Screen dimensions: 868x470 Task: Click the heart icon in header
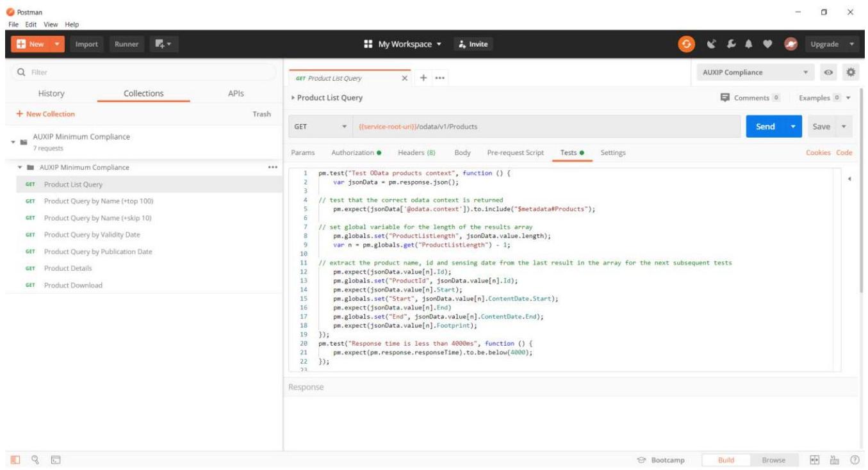[x=767, y=44]
